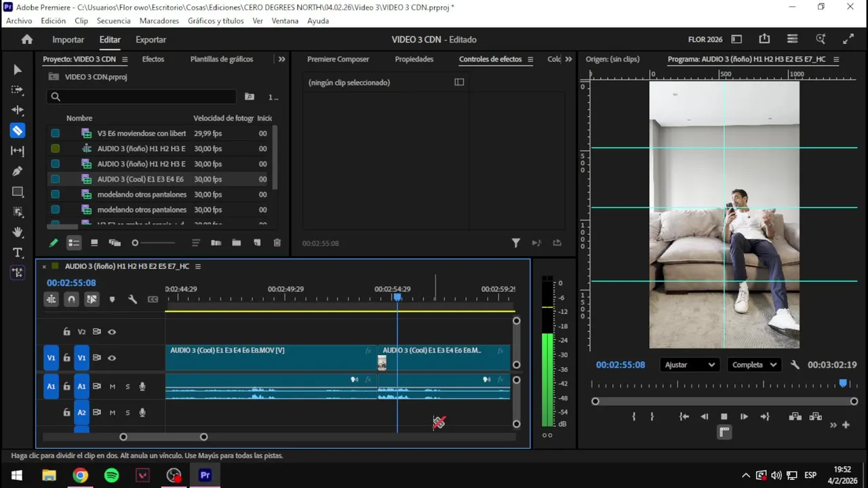Click the filter funnel icon in Effect Controls
This screenshot has height=488, width=868.
pos(515,243)
